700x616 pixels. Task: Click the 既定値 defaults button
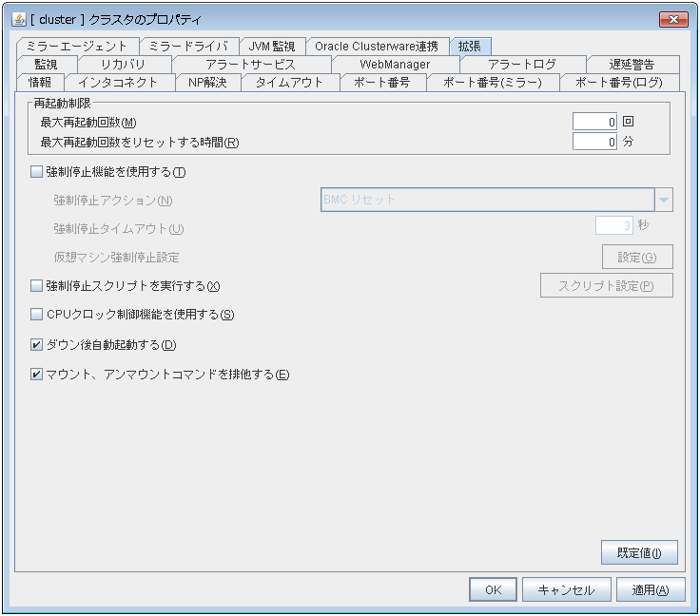tap(638, 552)
